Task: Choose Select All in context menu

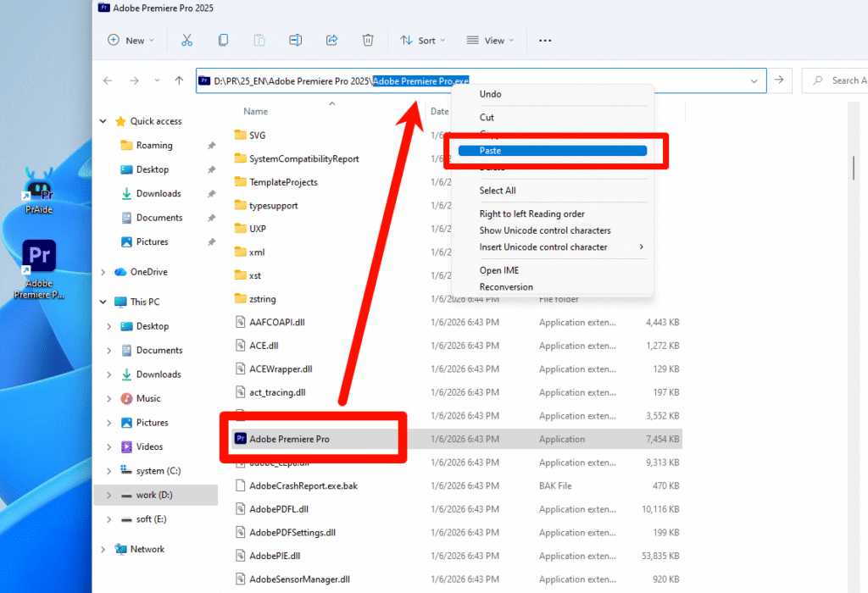Action: pos(498,191)
